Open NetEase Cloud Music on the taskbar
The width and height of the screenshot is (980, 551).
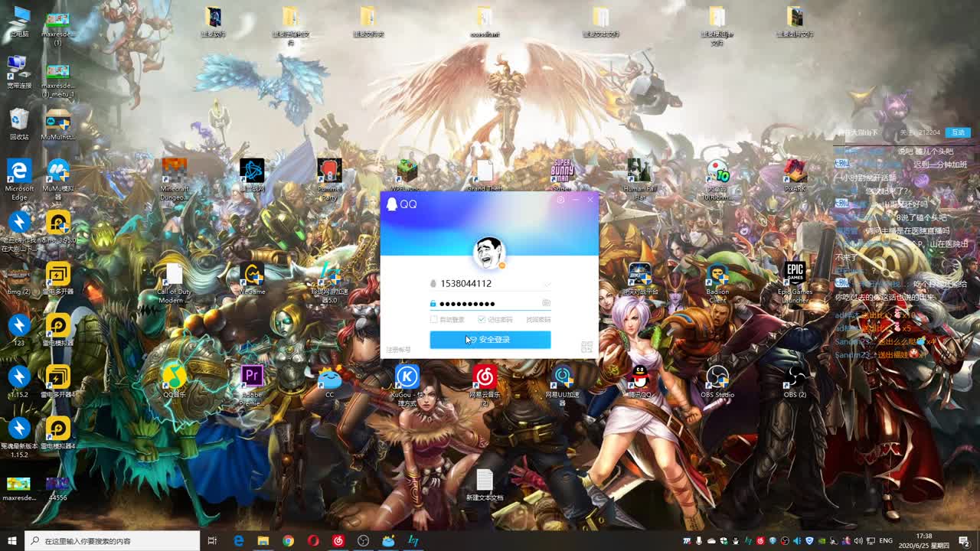[338, 541]
